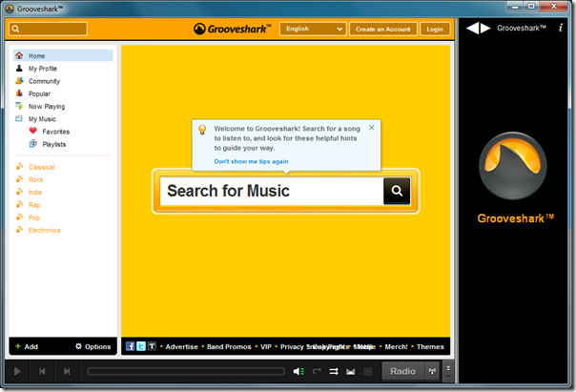The width and height of the screenshot is (576, 392).
Task: Click the Add button with plus
Action: [27, 346]
